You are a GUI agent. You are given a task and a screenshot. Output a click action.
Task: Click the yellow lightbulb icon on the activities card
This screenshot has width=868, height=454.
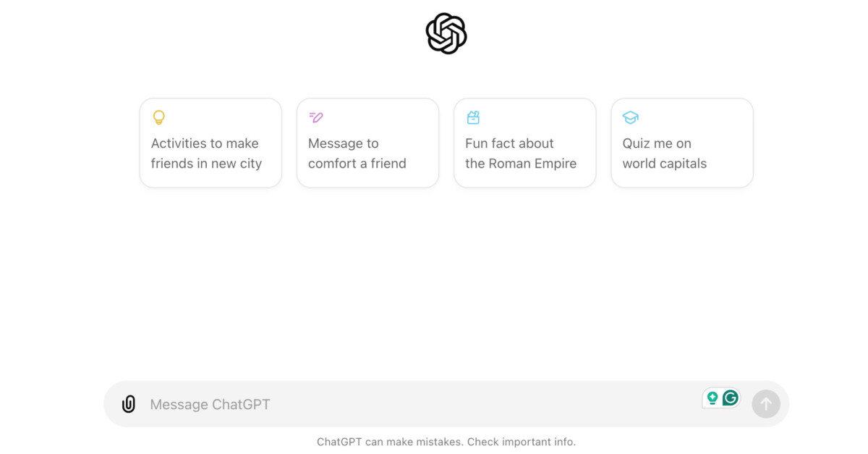pos(158,117)
